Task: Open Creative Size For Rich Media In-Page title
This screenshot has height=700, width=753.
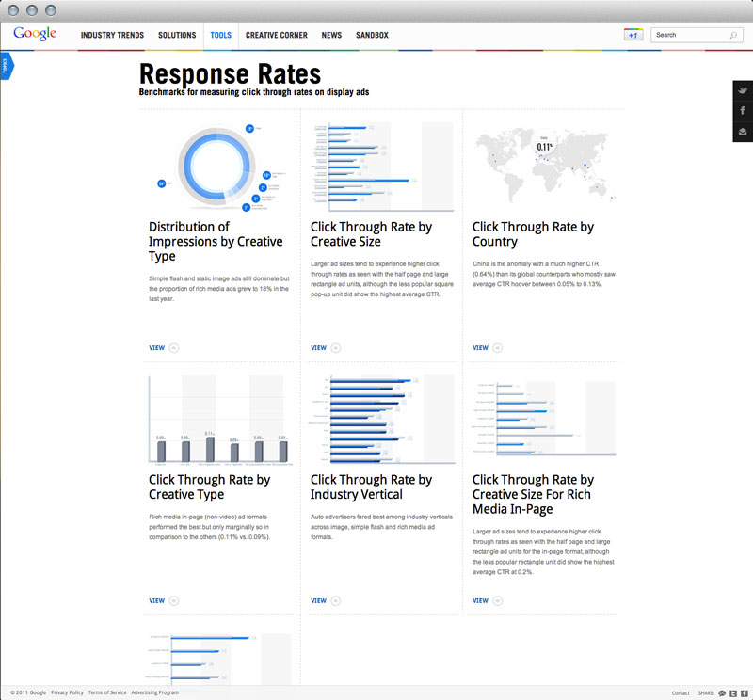Action: (x=533, y=495)
